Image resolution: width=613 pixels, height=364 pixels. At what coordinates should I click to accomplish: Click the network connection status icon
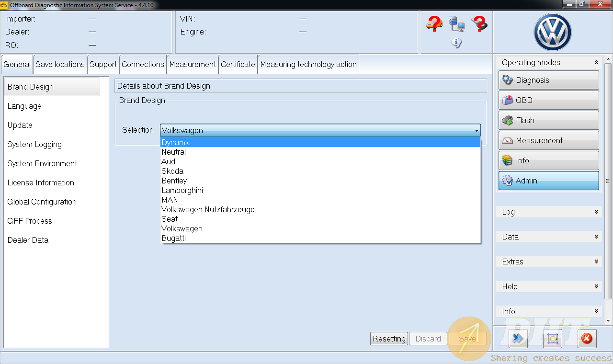point(456,23)
